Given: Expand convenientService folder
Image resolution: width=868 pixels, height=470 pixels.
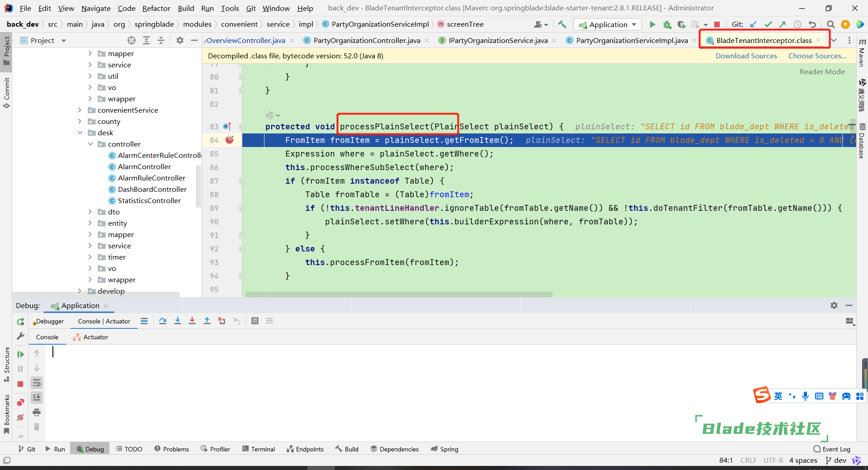Looking at the screenshot, I should coord(80,110).
